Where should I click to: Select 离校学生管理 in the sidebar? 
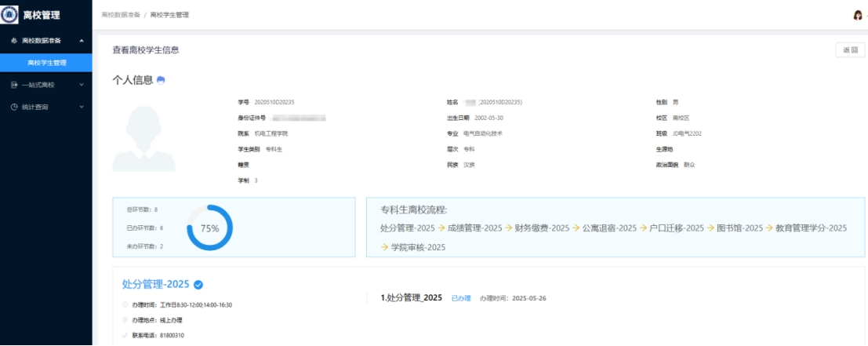coord(46,62)
